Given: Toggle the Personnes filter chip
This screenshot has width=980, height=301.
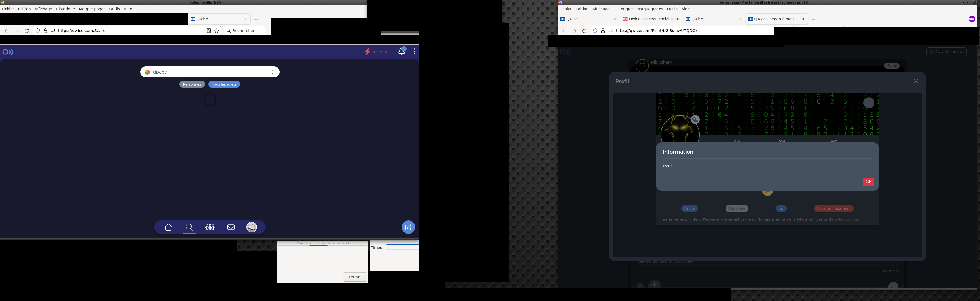Looking at the screenshot, I should coord(192,84).
